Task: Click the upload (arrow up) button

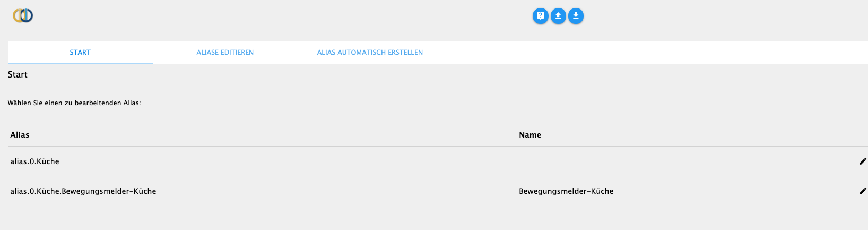Action: tap(558, 16)
